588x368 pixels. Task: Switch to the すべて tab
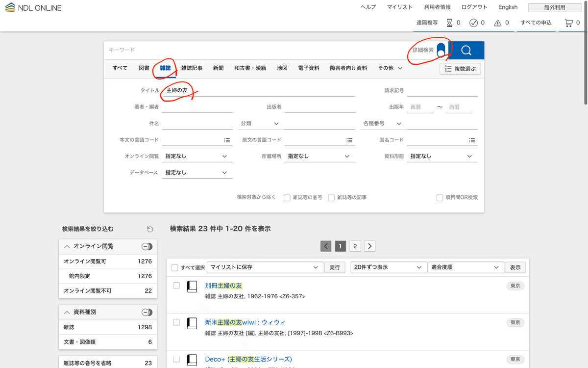[x=120, y=68]
